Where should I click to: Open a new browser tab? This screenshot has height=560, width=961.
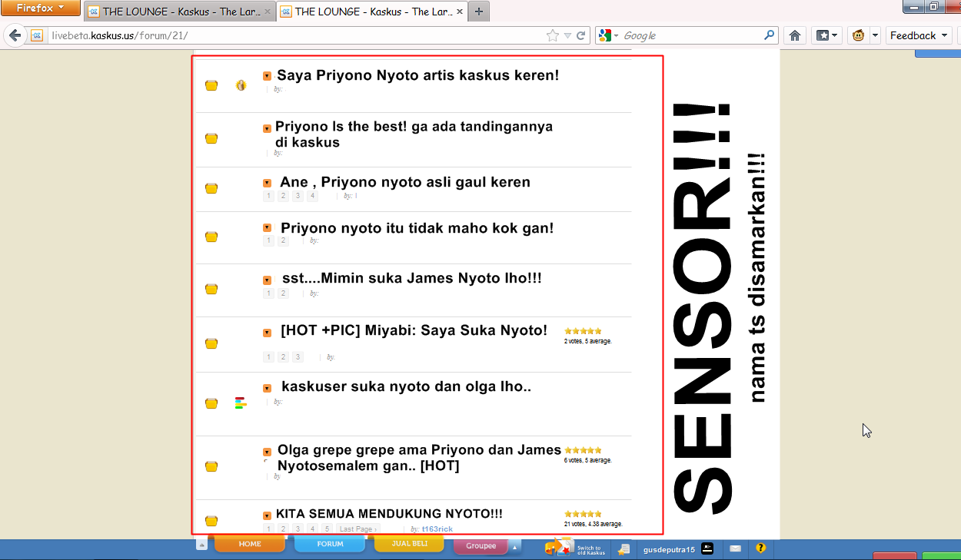pyautogui.click(x=478, y=12)
